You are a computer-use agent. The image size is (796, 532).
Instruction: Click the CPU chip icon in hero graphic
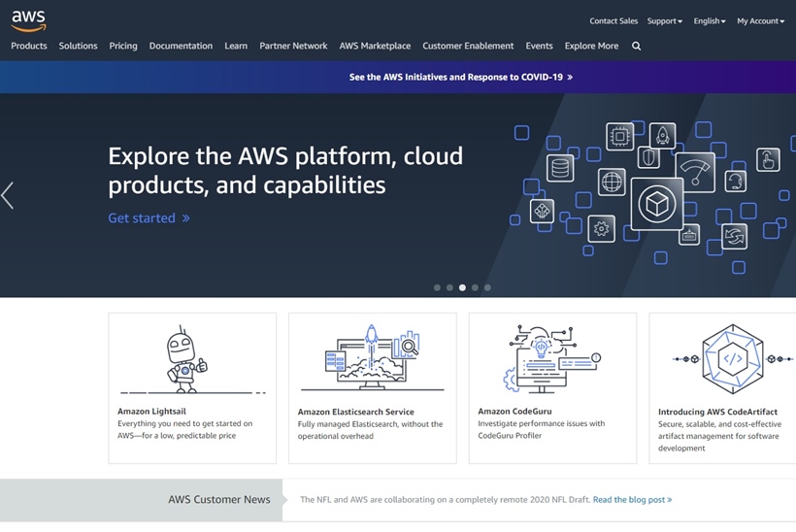click(x=620, y=136)
